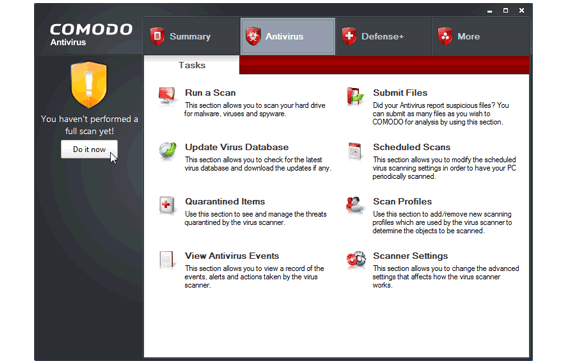Screen dimensions: 575x364
Task: Maximize the COMODO Antivirus window
Action: (505, 11)
